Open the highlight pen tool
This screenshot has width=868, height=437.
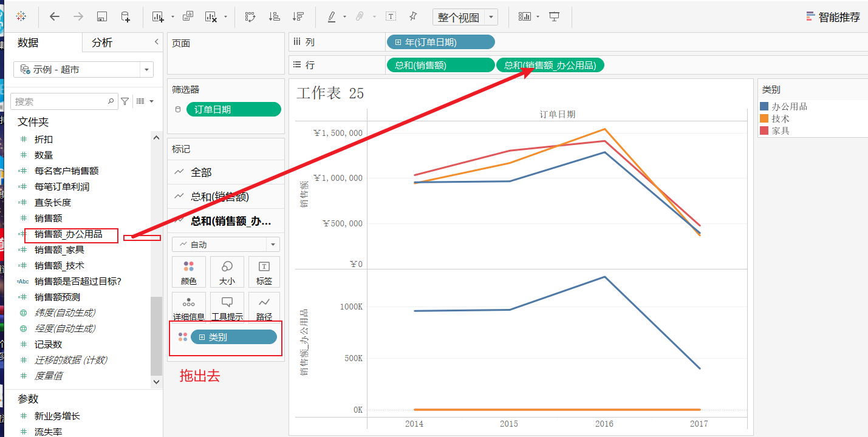pos(332,17)
